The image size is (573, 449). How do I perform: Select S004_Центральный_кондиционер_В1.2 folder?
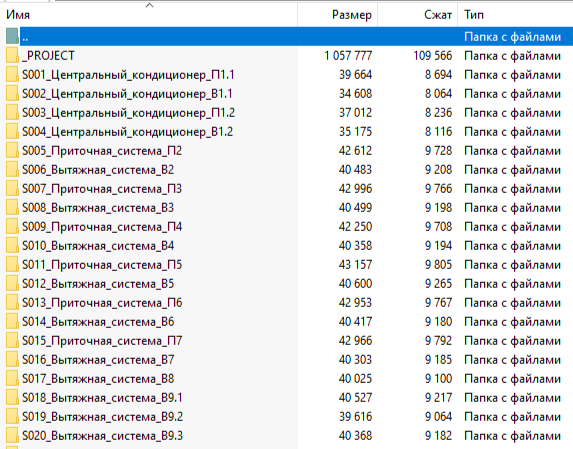(128, 132)
